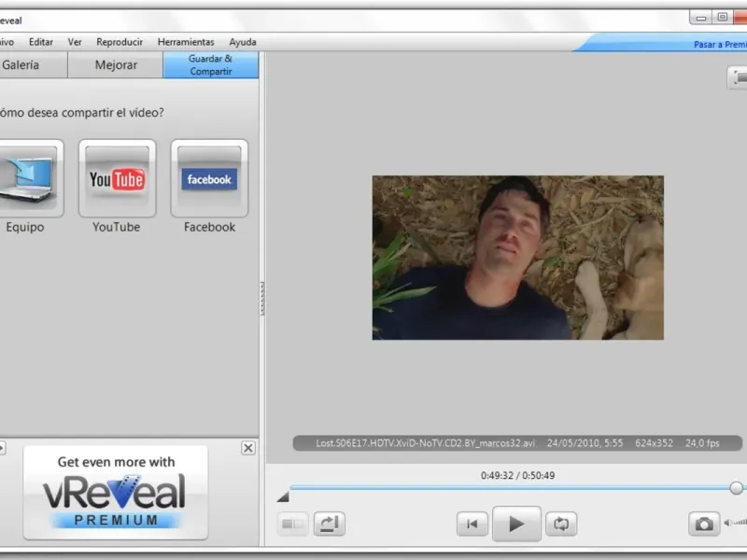
Task: Click the playback progress slider handle
Action: [x=736, y=487]
